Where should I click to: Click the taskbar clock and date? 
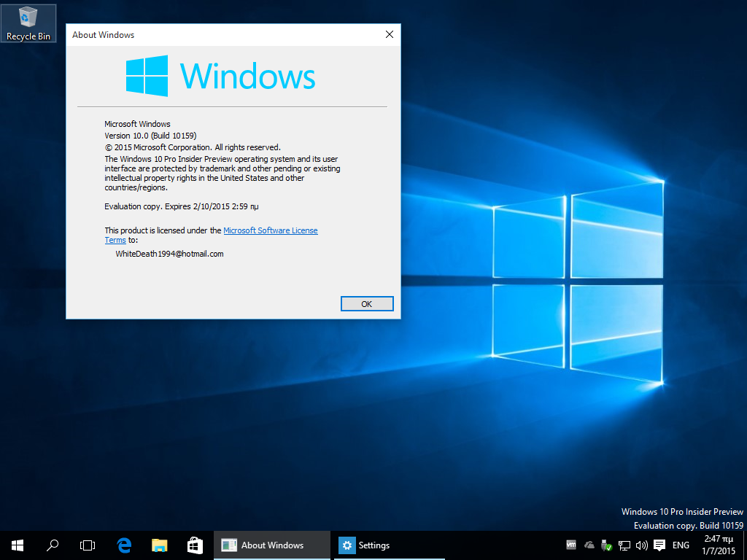coord(719,545)
